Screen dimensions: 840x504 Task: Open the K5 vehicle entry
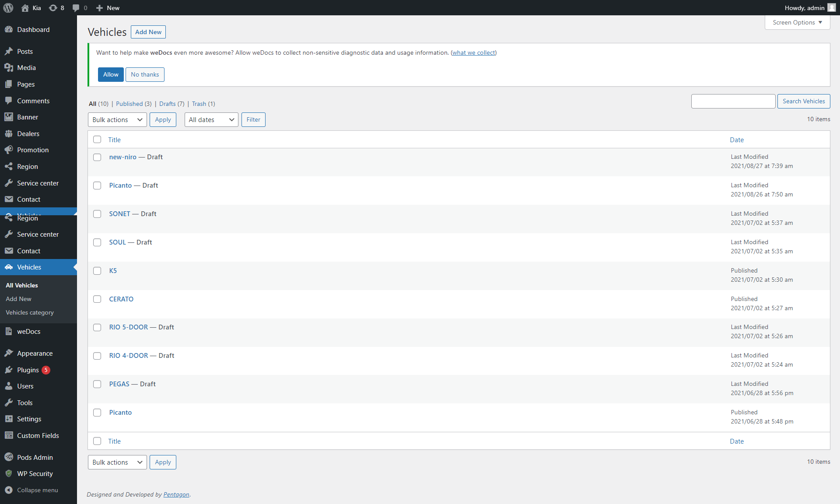[x=113, y=270]
